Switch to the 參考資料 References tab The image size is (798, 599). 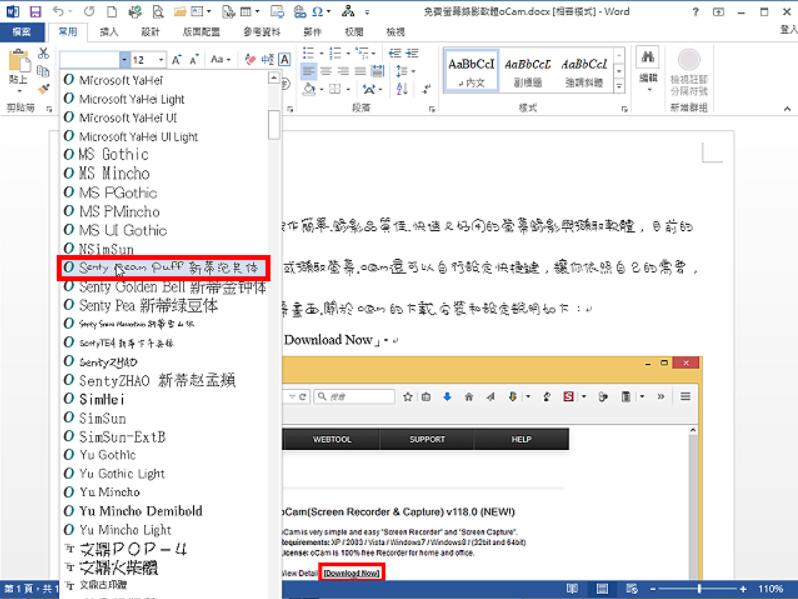pos(262,32)
